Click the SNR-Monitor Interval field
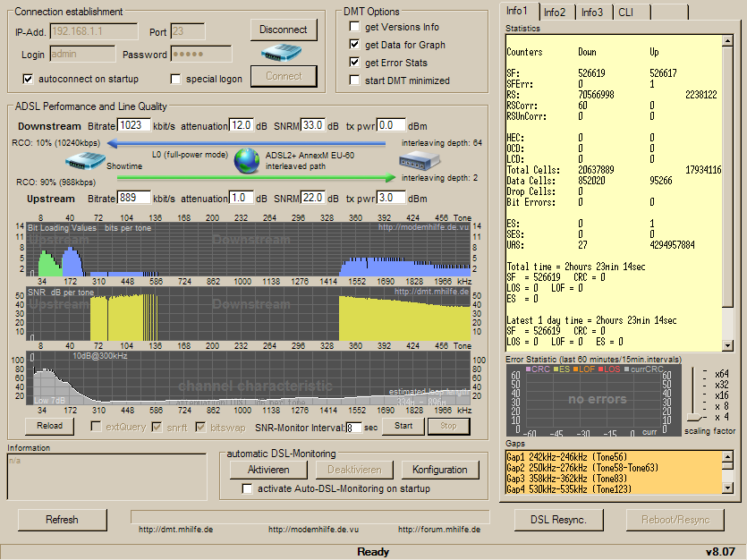The width and height of the screenshot is (747, 560). 353,428
